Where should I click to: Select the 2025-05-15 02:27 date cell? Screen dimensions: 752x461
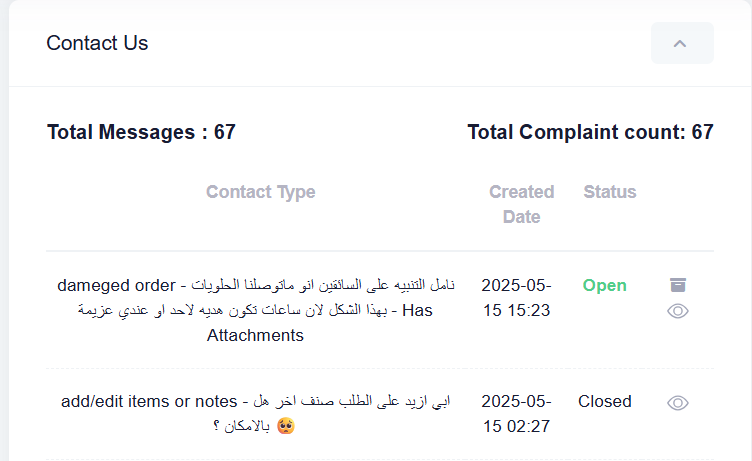tap(517, 414)
